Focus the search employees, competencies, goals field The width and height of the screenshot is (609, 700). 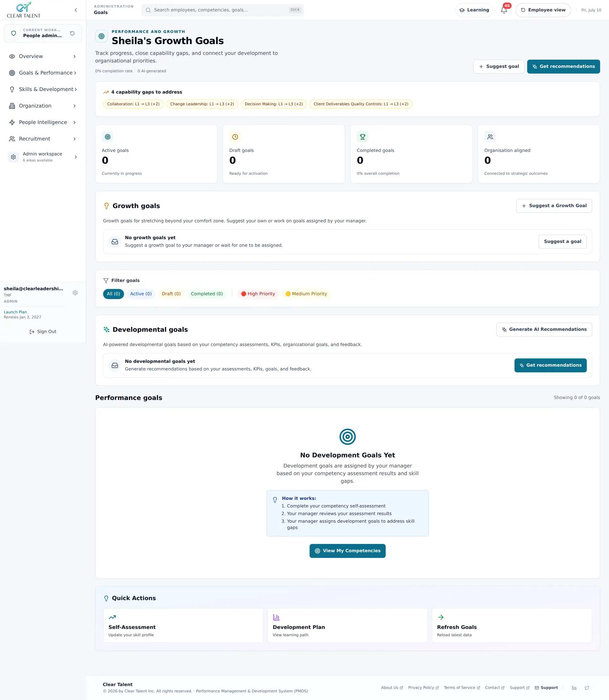pyautogui.click(x=223, y=10)
